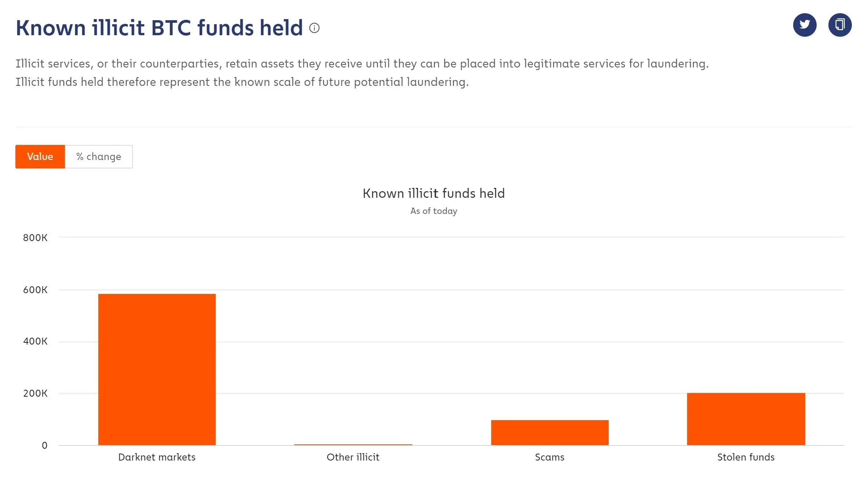Click the Stolen funds axis label

coord(746,457)
